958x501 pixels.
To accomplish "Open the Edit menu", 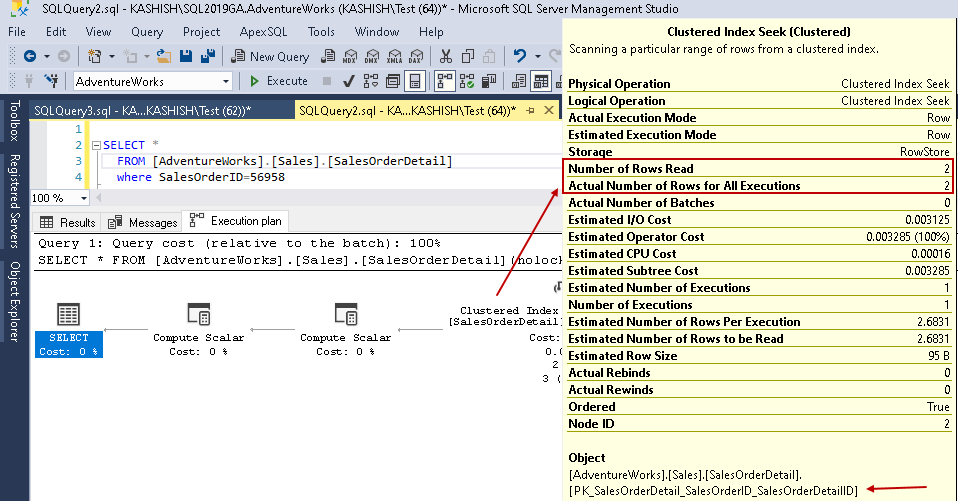I will click(x=56, y=32).
